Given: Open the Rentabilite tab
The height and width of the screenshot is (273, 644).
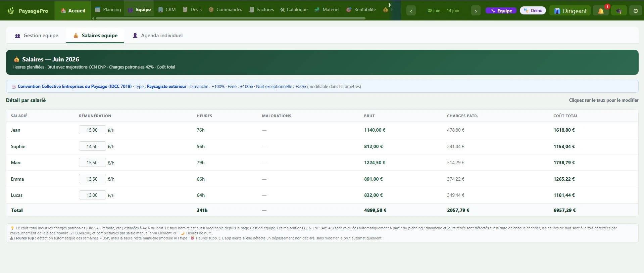Looking at the screenshot, I should pyautogui.click(x=361, y=9).
